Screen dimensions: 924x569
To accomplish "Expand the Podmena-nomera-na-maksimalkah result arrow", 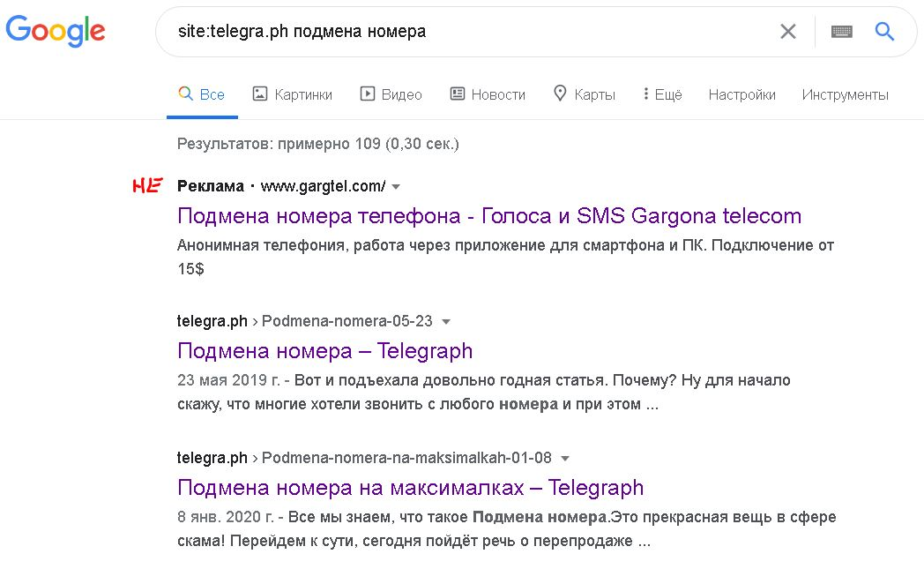I will (x=565, y=458).
